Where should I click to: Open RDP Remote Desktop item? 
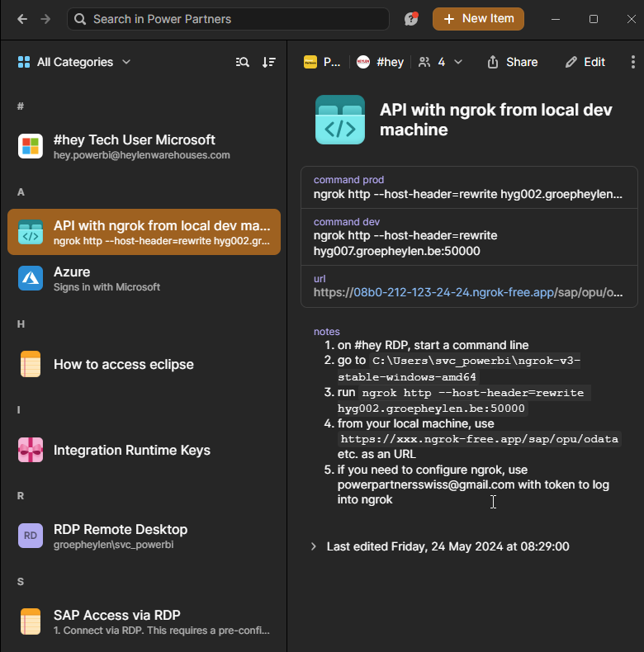tap(144, 536)
